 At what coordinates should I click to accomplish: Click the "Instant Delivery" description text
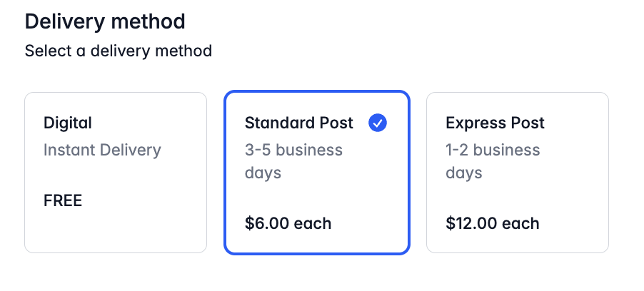[102, 150]
